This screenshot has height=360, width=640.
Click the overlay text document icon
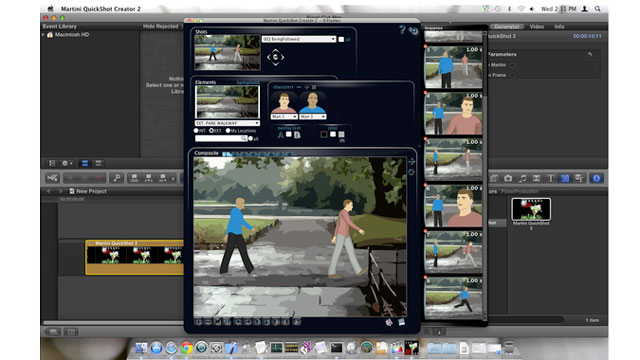coord(297,135)
